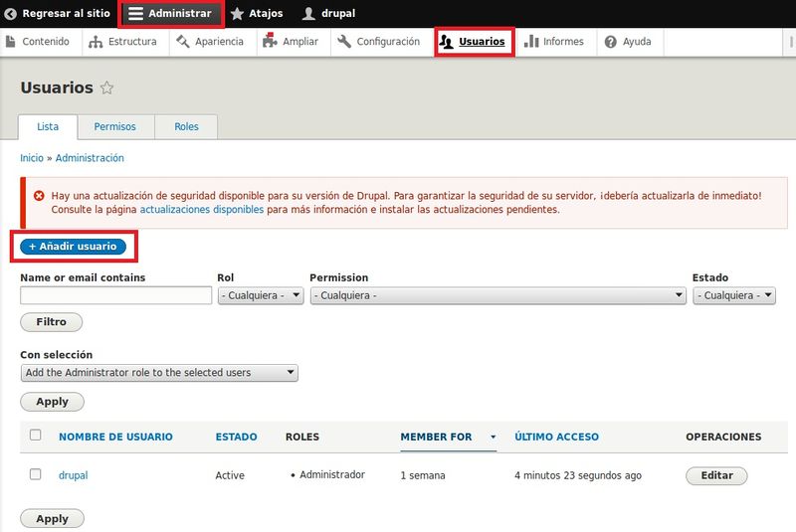This screenshot has height=532, width=796.
Task: Click the Administración breadcrumb link
Action: [x=90, y=158]
